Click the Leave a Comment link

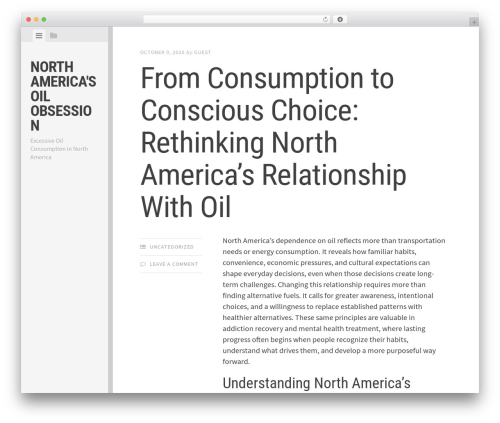click(174, 264)
